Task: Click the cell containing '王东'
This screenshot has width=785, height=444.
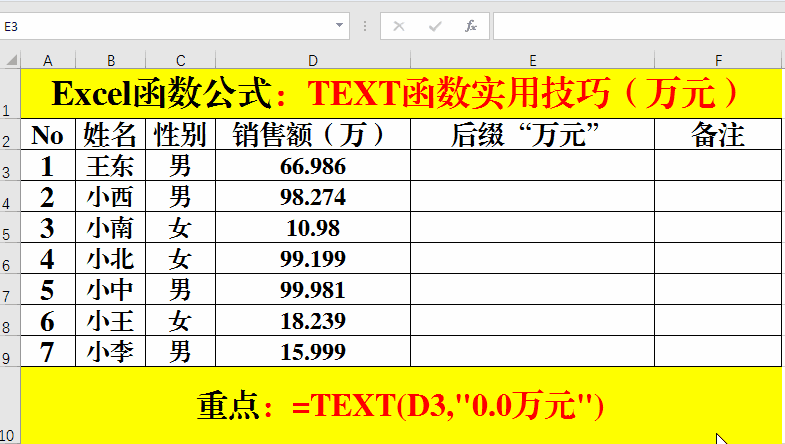Action: pyautogui.click(x=111, y=165)
